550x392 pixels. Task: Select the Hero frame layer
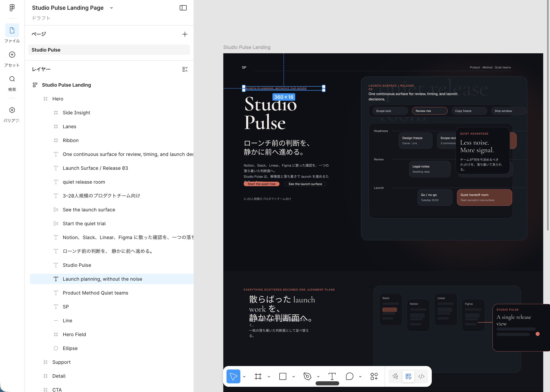tap(112, 99)
